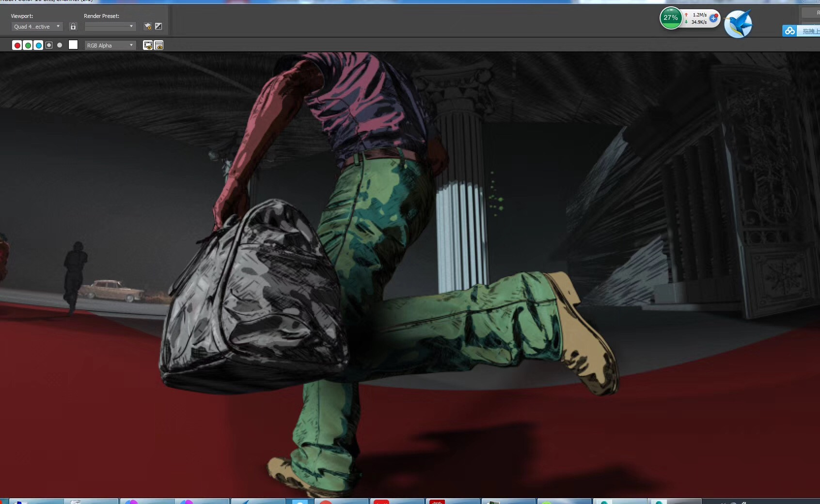Open Render Setup teapot icon

pyautogui.click(x=148, y=26)
